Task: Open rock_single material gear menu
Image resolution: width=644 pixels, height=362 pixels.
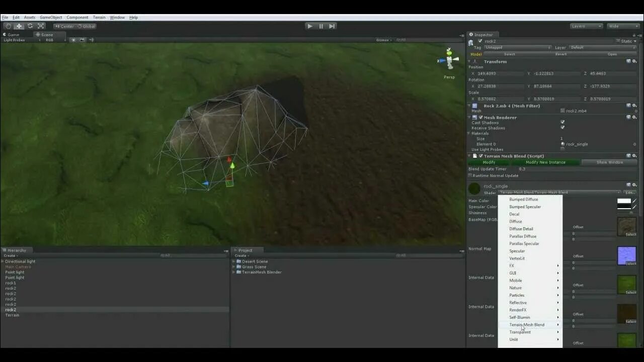Action: click(x=634, y=185)
